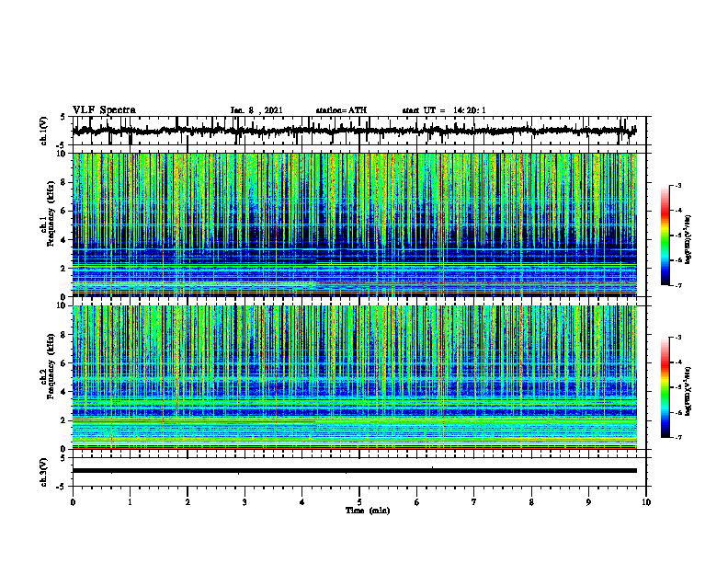Click time axis tick label "0"
Viewport: 728px width, 563px height.
[x=73, y=502]
